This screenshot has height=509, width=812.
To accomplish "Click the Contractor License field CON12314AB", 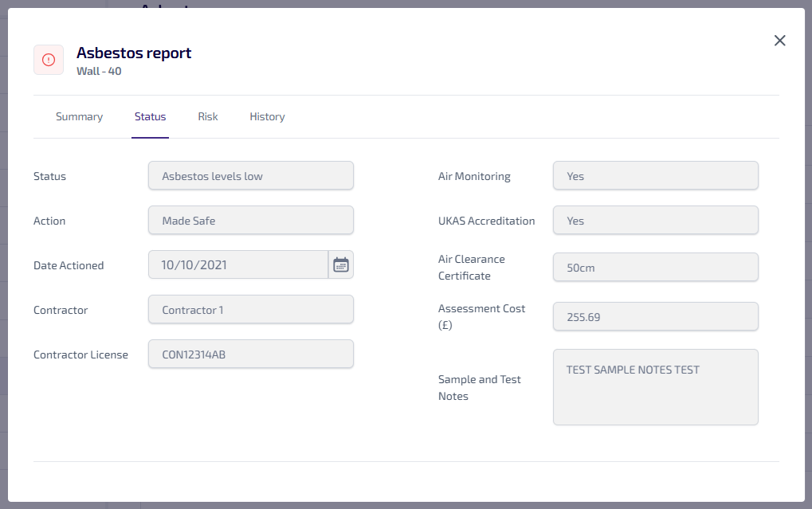I will 250,354.
